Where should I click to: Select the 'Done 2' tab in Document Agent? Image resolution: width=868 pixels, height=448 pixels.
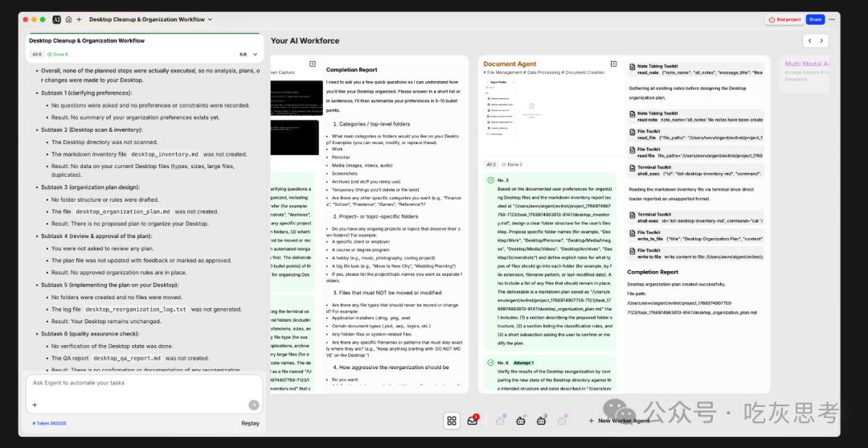pyautogui.click(x=512, y=164)
